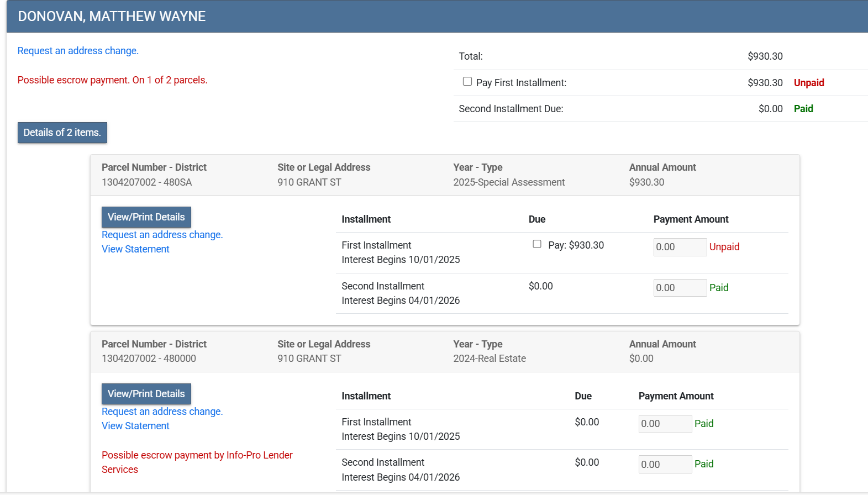Check the Pay First Installment summary checkbox
868x495 pixels.
pos(467,82)
